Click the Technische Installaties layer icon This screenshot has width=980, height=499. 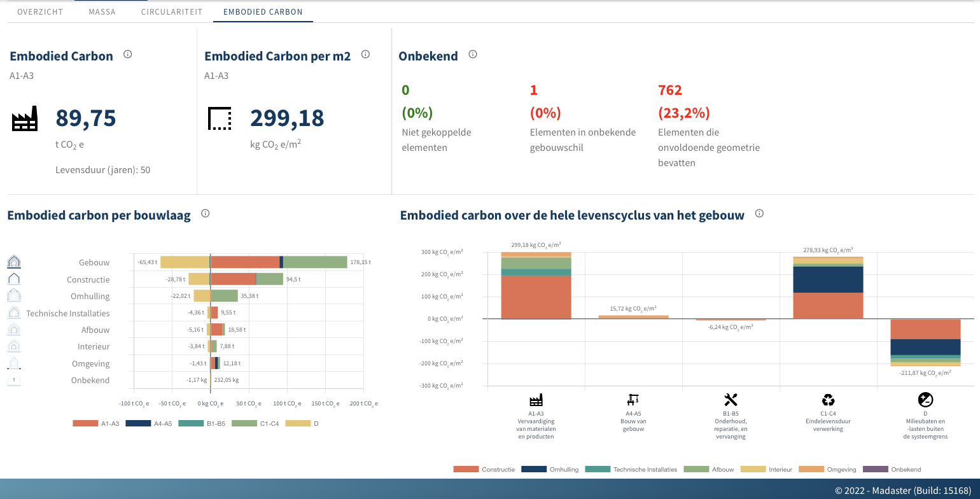point(14,313)
